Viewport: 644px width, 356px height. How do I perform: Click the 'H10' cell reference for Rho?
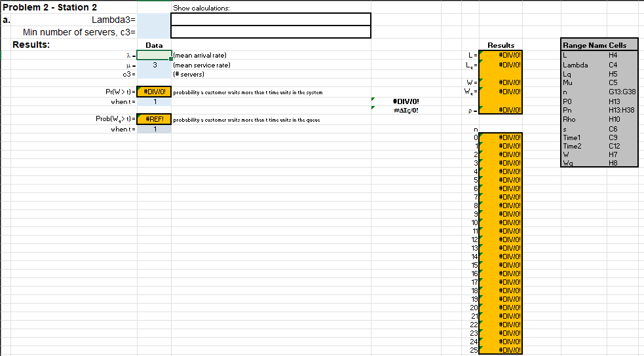point(615,119)
